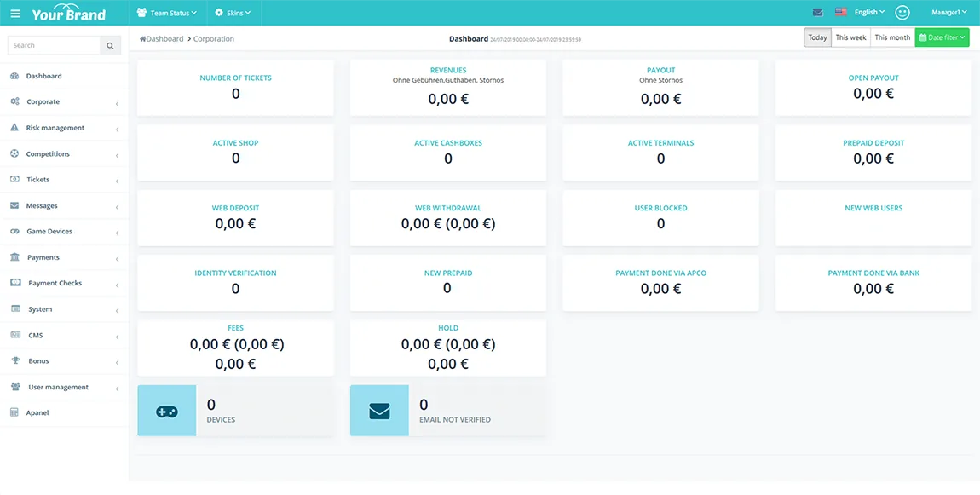Open the English language dropdown

click(x=869, y=12)
